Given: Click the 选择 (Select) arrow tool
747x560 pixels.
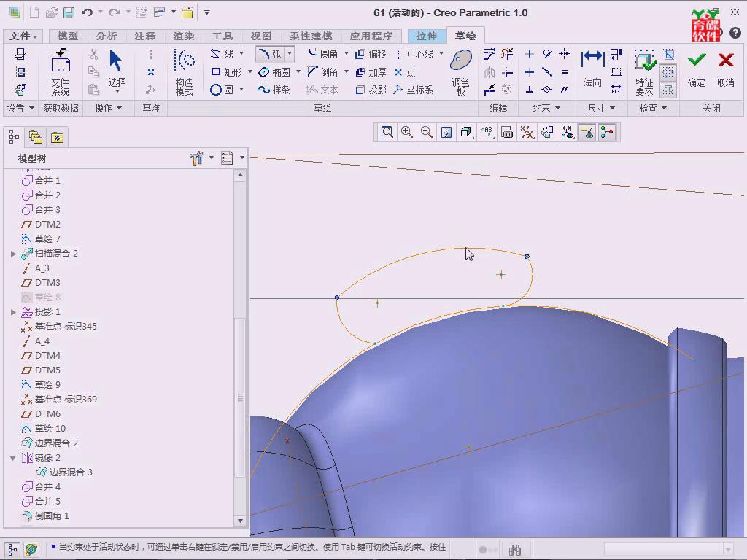Looking at the screenshot, I should [117, 69].
